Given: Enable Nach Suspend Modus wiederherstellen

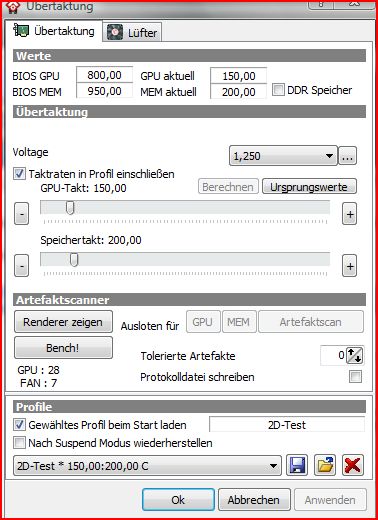Looking at the screenshot, I should click(19, 443).
